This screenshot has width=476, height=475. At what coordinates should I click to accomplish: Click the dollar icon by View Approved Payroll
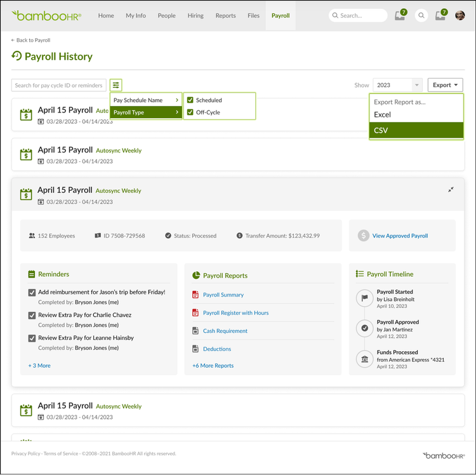[363, 236]
